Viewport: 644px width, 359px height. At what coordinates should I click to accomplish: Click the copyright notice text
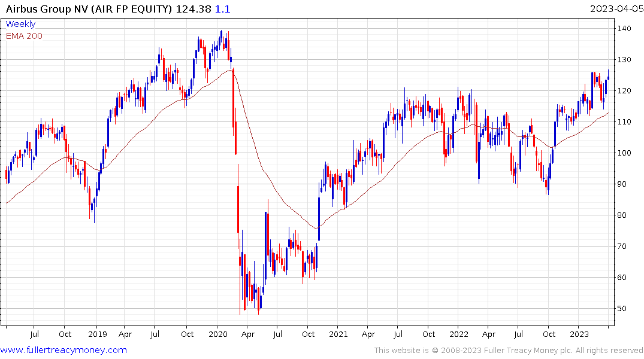pyautogui.click(x=509, y=351)
